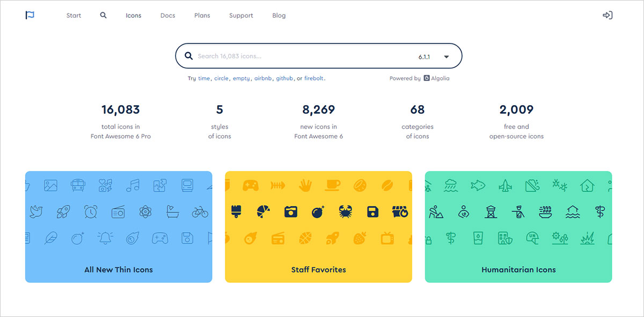The height and width of the screenshot is (317, 644).
Task: Click the crab icon in the yellow card
Action: tap(346, 211)
